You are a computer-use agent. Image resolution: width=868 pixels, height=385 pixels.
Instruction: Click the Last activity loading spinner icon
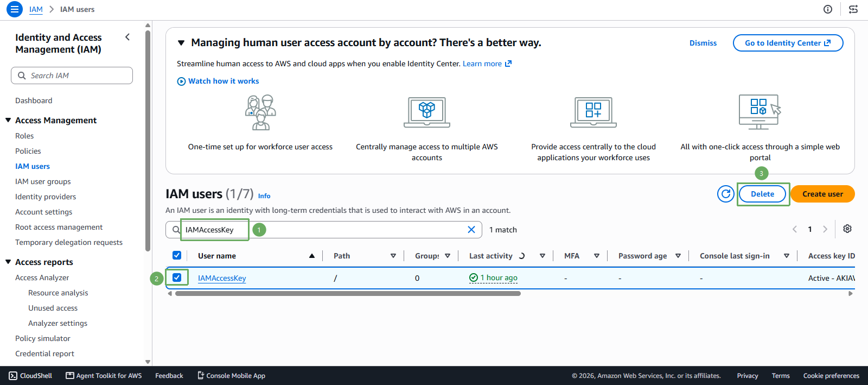[521, 256]
